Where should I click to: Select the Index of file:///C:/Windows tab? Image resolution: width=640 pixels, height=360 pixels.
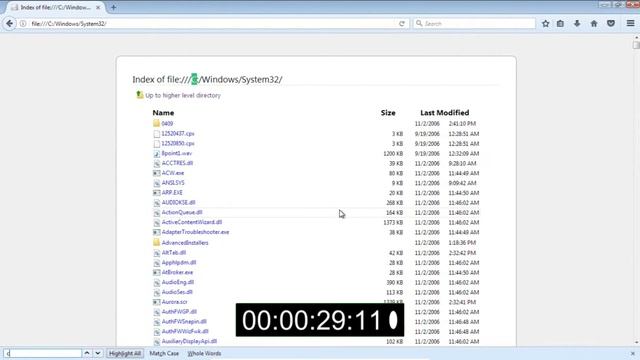56,7
